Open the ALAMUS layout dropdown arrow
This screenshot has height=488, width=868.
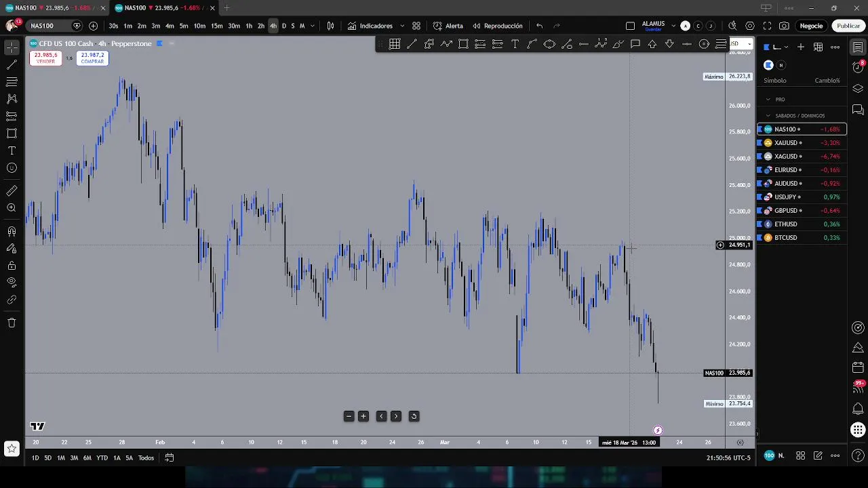(673, 26)
